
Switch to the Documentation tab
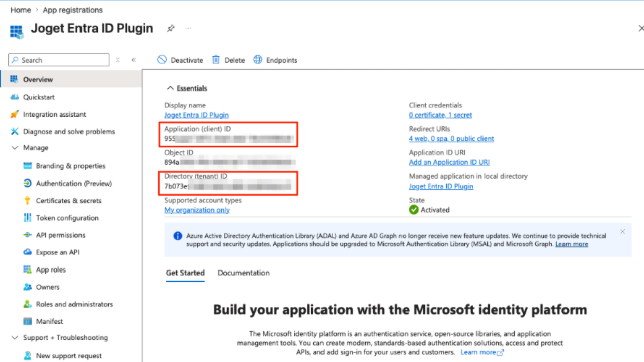click(x=244, y=273)
